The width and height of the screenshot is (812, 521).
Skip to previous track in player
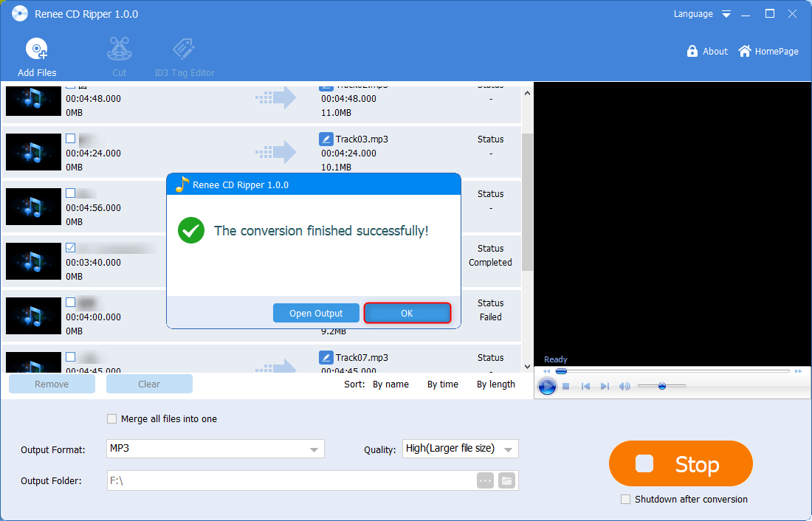click(x=585, y=387)
